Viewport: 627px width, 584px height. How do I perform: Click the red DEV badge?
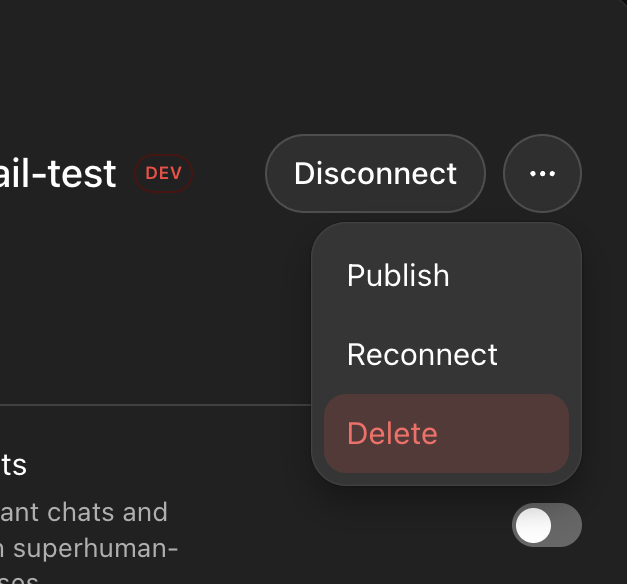[x=164, y=173]
